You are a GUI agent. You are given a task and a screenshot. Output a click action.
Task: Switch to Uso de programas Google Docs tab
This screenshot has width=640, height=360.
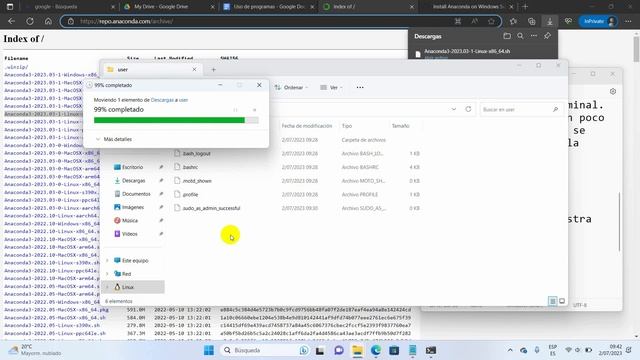(x=268, y=7)
